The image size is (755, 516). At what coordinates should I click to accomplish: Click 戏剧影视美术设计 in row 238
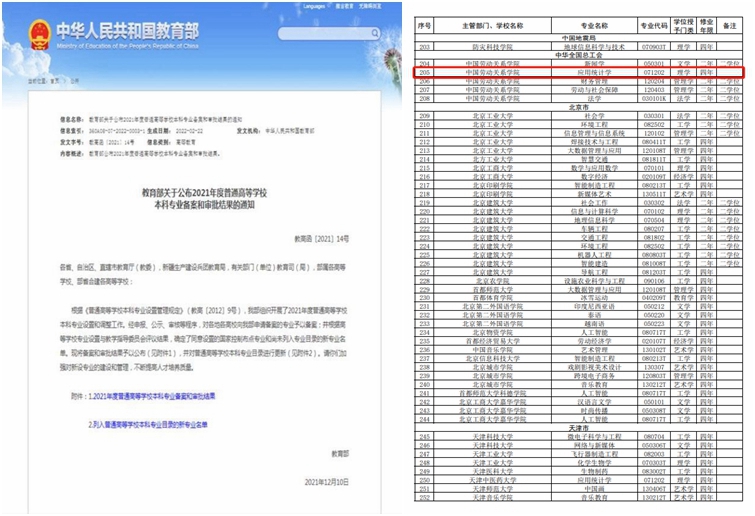pyautogui.click(x=594, y=367)
